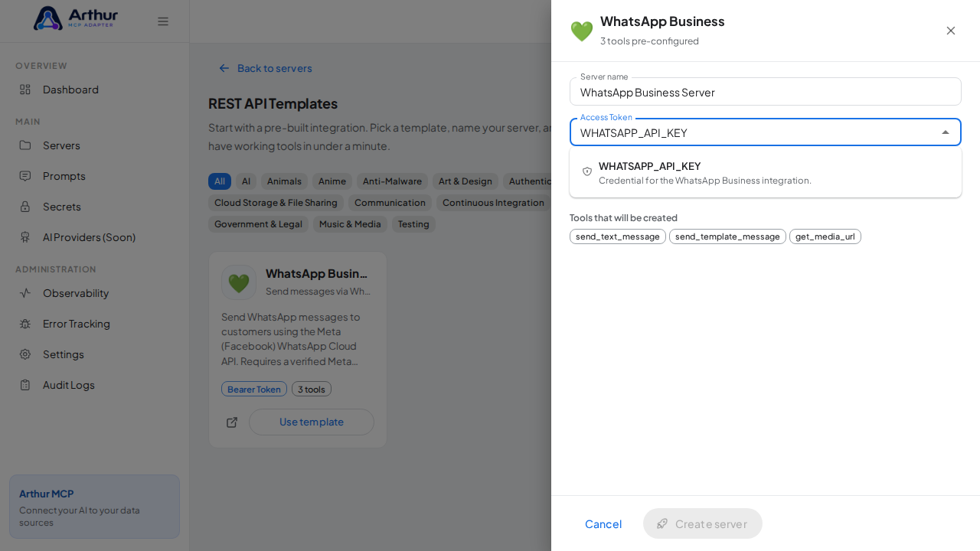The height and width of the screenshot is (551, 980).
Task: Click the Error Tracking bug icon
Action: point(25,324)
